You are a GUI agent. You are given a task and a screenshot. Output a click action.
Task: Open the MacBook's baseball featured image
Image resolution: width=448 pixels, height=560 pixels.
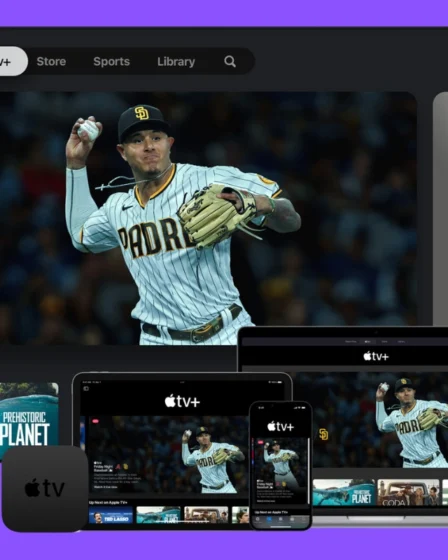click(370, 420)
